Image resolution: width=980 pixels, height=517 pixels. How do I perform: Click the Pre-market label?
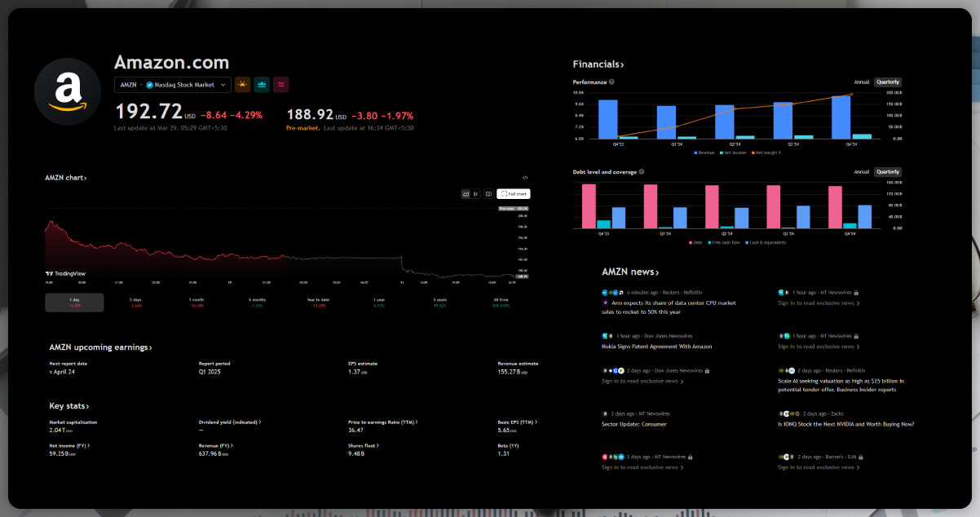pyautogui.click(x=302, y=128)
